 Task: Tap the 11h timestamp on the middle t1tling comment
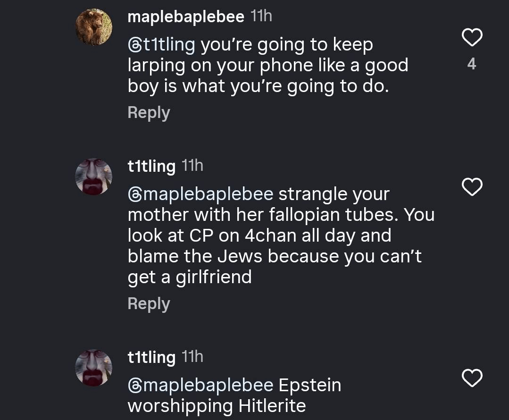(x=192, y=166)
